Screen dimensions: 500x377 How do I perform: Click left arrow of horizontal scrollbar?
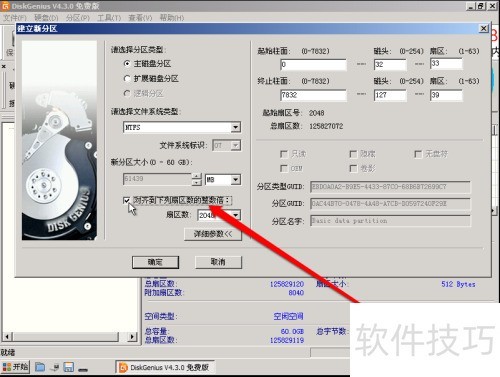7,337
